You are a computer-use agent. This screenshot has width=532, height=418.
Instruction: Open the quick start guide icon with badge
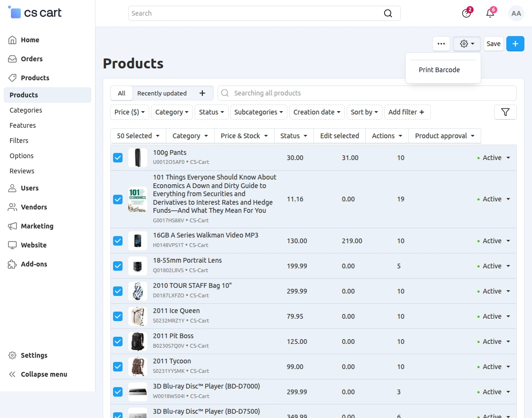(x=466, y=13)
